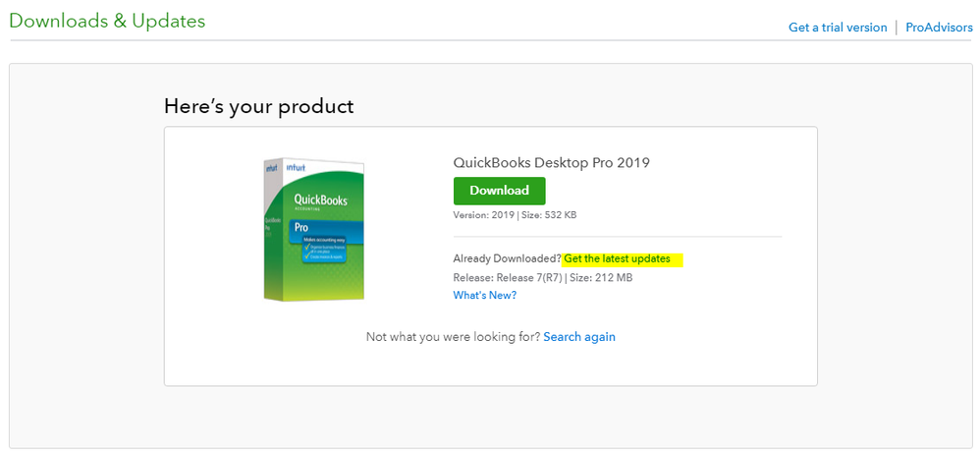Click the Not what you were looking for text
Image resolution: width=980 pixels, height=454 pixels.
(453, 336)
